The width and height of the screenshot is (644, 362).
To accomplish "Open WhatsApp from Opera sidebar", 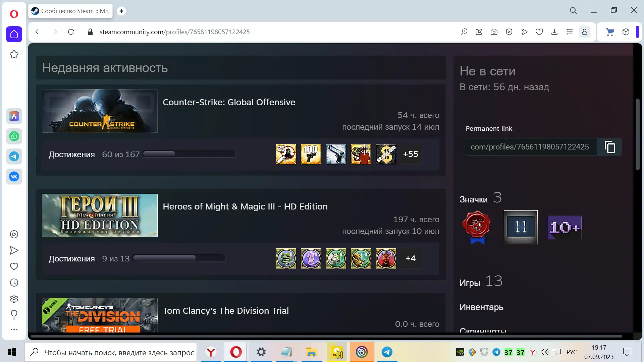I will (14, 136).
